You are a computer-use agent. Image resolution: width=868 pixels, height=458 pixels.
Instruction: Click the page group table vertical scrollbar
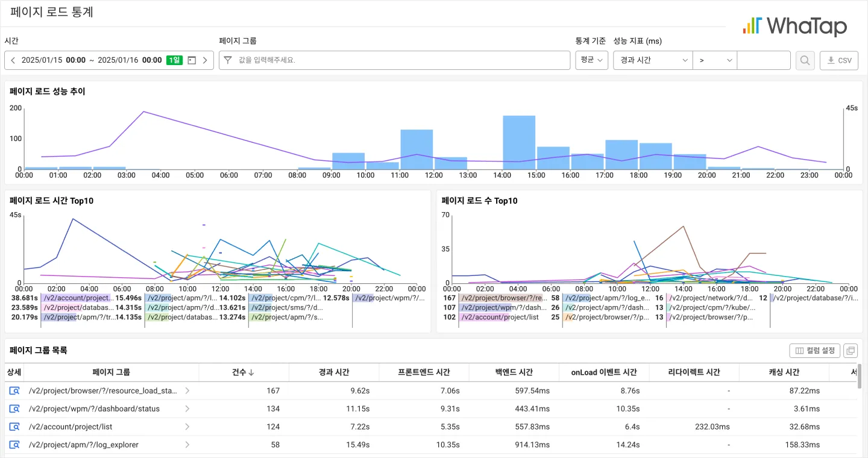coord(860,377)
